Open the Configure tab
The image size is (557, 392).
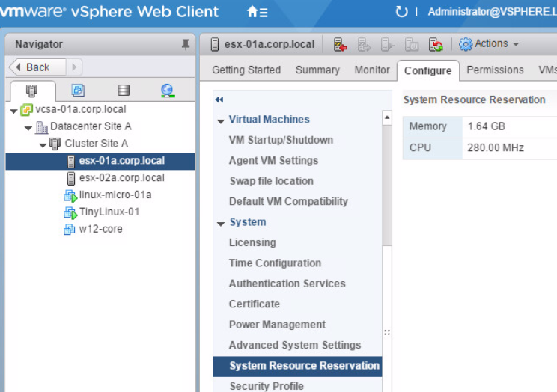(428, 70)
